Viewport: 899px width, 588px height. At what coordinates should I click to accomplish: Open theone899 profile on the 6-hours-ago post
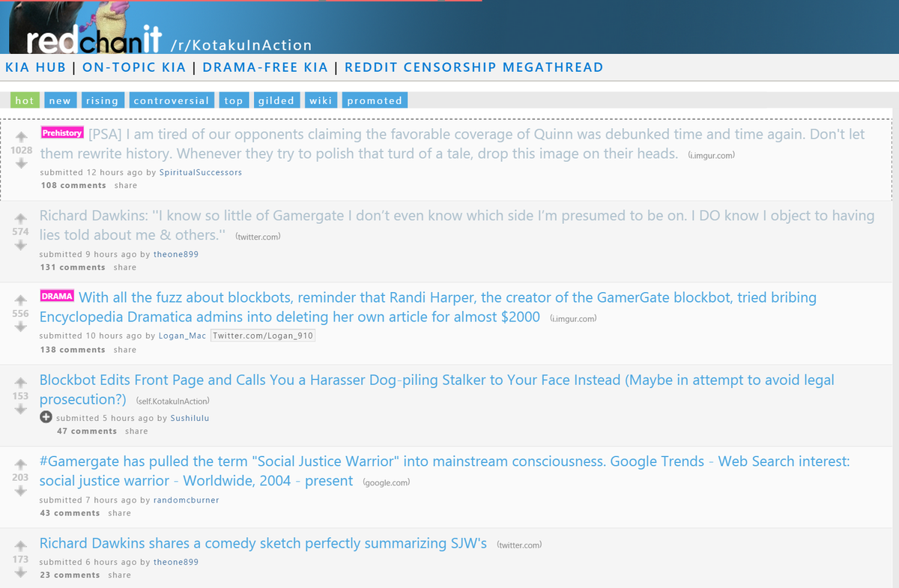click(x=176, y=562)
